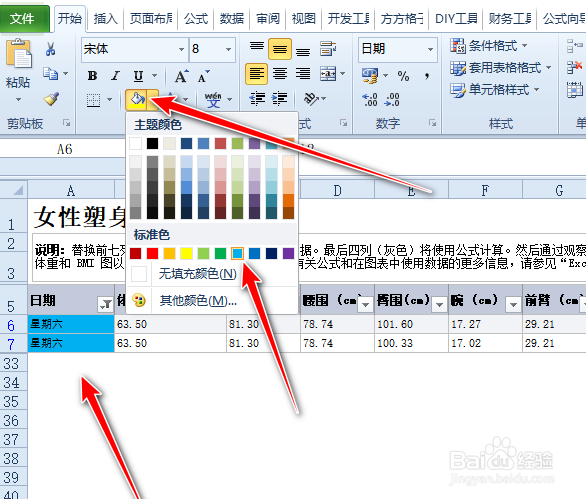The width and height of the screenshot is (586, 499).
Task: Click the Copy icon
Action: point(50,74)
